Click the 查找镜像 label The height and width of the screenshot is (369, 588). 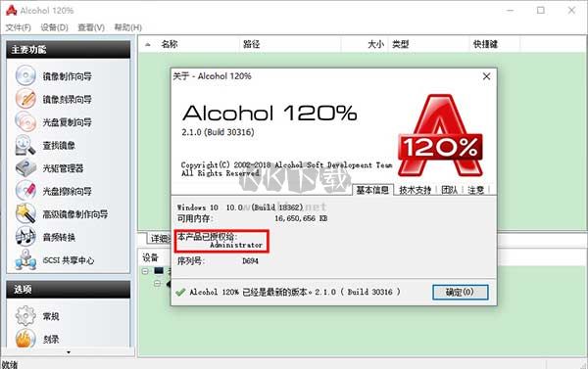[x=59, y=146]
